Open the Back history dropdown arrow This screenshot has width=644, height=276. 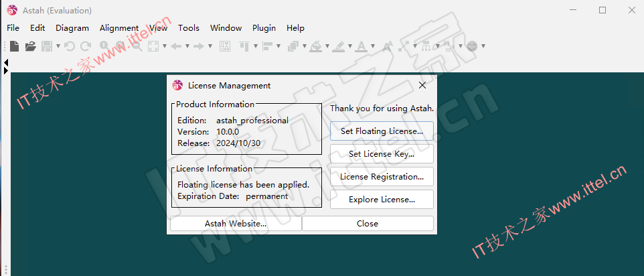coord(187,46)
